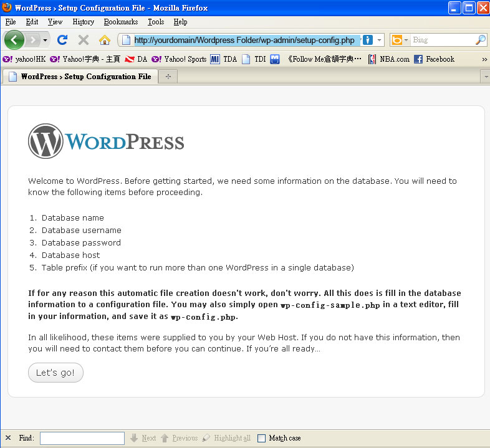
Task: Click the 'Database name' list item
Action: click(73, 217)
